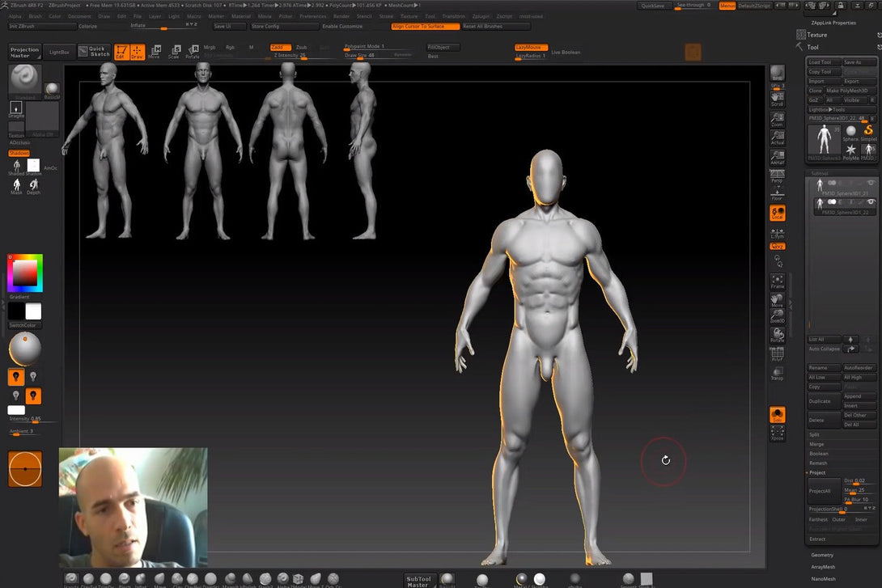This screenshot has height=588, width=882.
Task: Click the ProjectAll button
Action: 824,491
